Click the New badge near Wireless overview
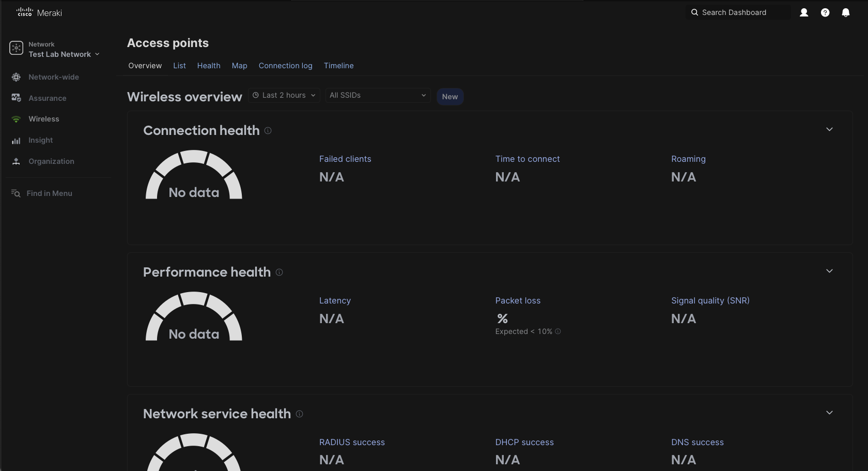Viewport: 868px width, 471px height. (x=450, y=96)
